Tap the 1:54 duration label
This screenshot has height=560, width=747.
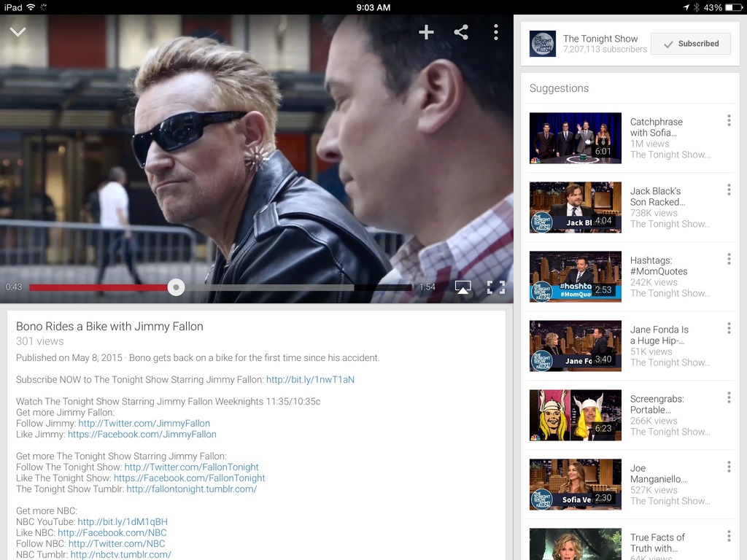(427, 287)
